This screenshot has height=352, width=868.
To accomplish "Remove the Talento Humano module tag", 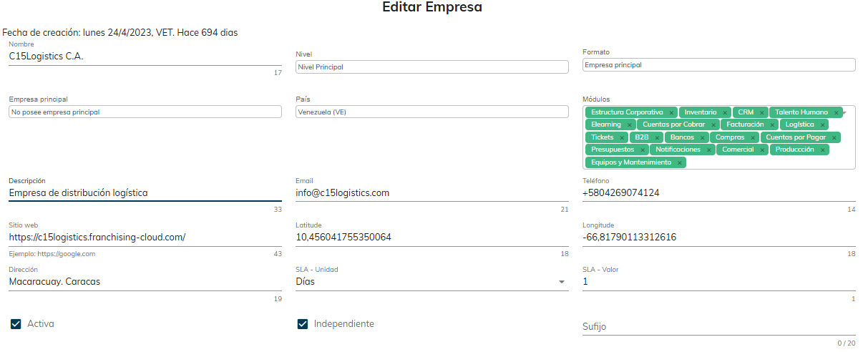I will (836, 112).
